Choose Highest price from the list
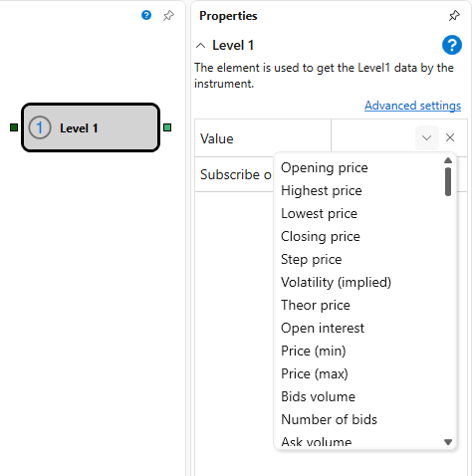The image size is (472, 476). tap(322, 190)
